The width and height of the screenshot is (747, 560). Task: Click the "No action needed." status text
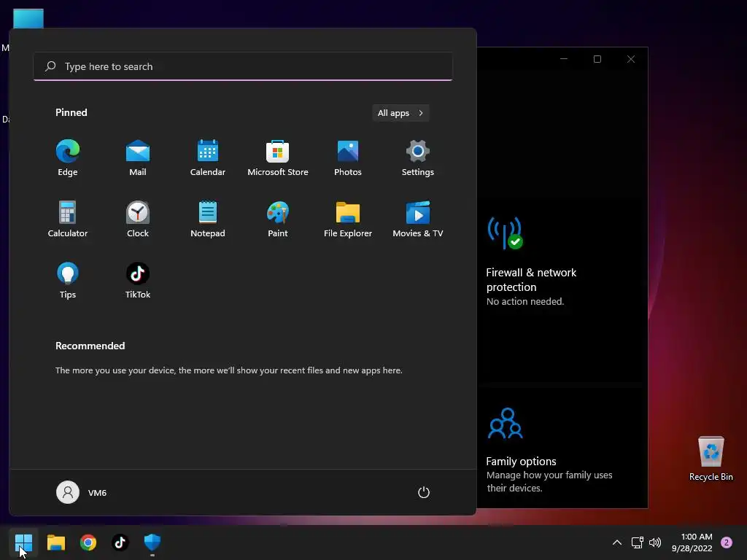525,301
